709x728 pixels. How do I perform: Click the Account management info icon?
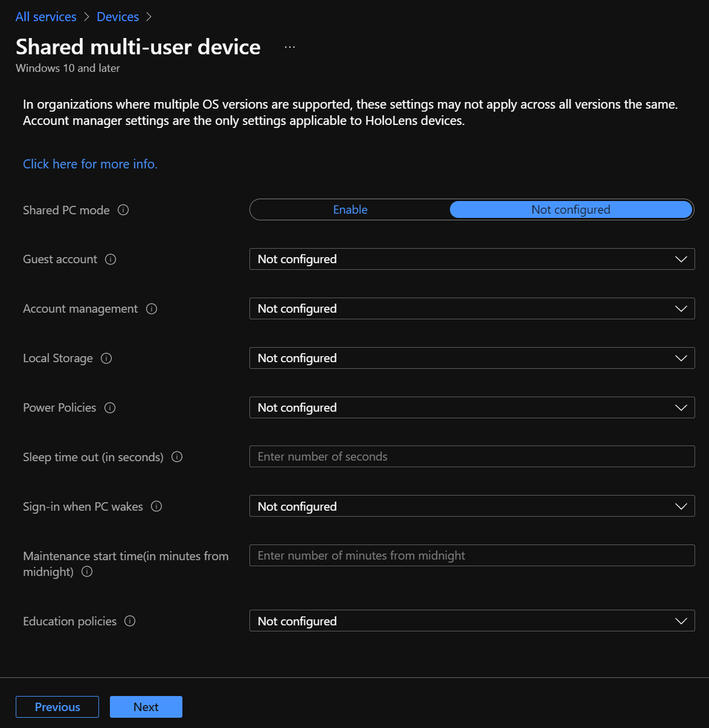[150, 308]
